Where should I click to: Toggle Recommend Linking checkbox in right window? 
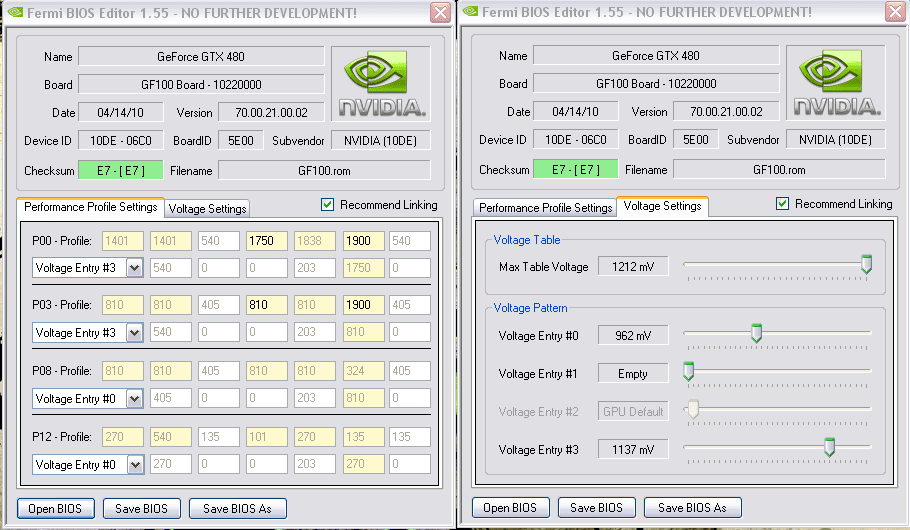pos(782,203)
